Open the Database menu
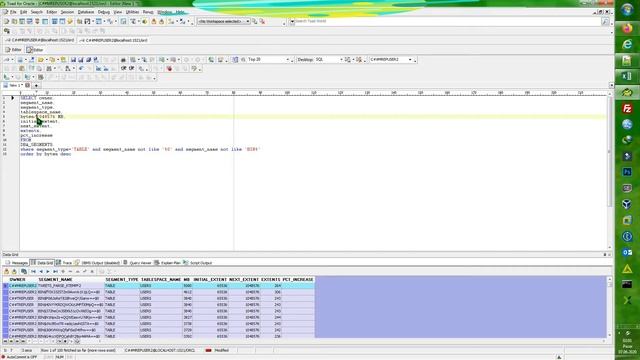 point(86,12)
